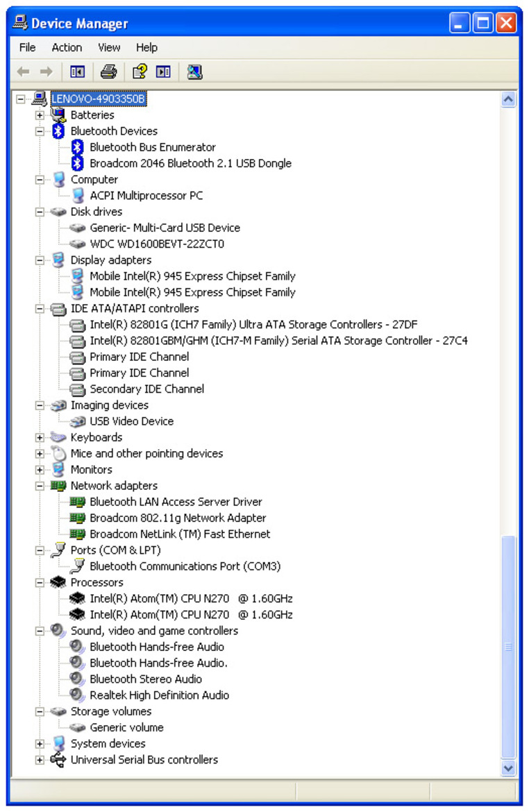
Task: Click the Back arrow toolbar button
Action: 24,71
